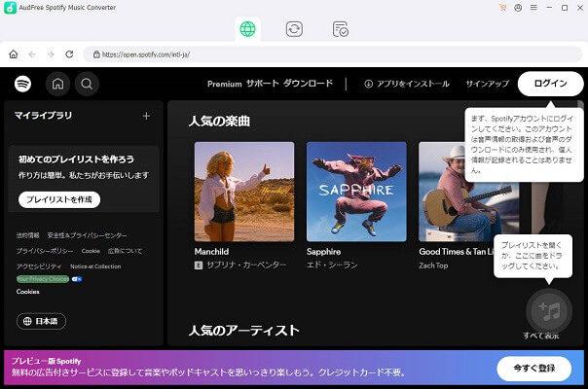Add new item with library plus icon
This screenshot has width=588, height=389.
(x=146, y=116)
